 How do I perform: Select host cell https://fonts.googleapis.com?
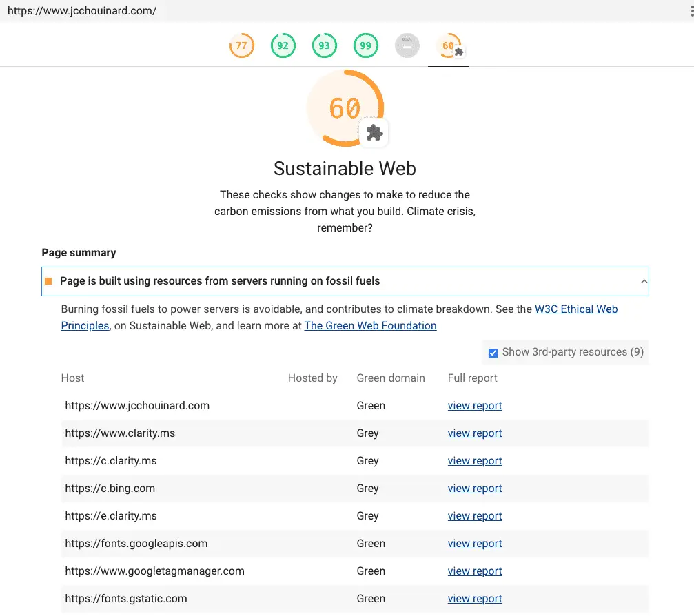(x=136, y=544)
